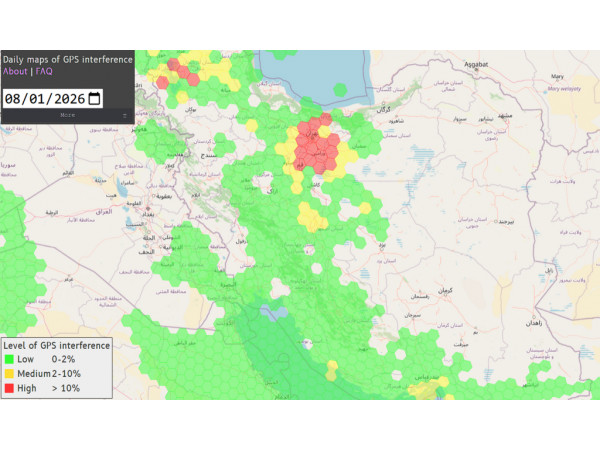Click the Mary welaýaty region label
Viewport: 600px width, 450px height.
tap(565, 88)
